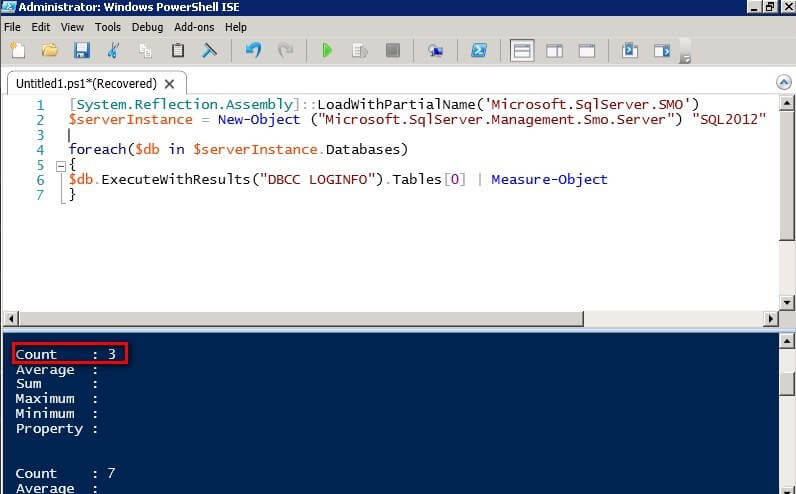Close the Untitled1.ps1 tab with X
796x494 pixels.
170,84
